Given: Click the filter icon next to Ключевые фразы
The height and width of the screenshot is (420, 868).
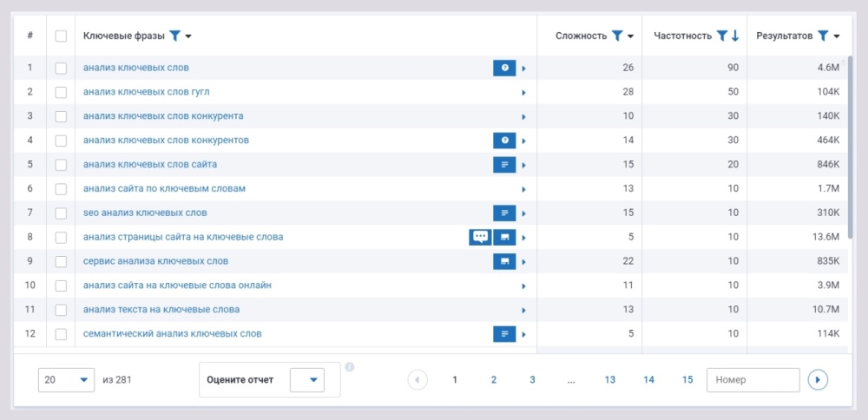Looking at the screenshot, I should pos(175,36).
